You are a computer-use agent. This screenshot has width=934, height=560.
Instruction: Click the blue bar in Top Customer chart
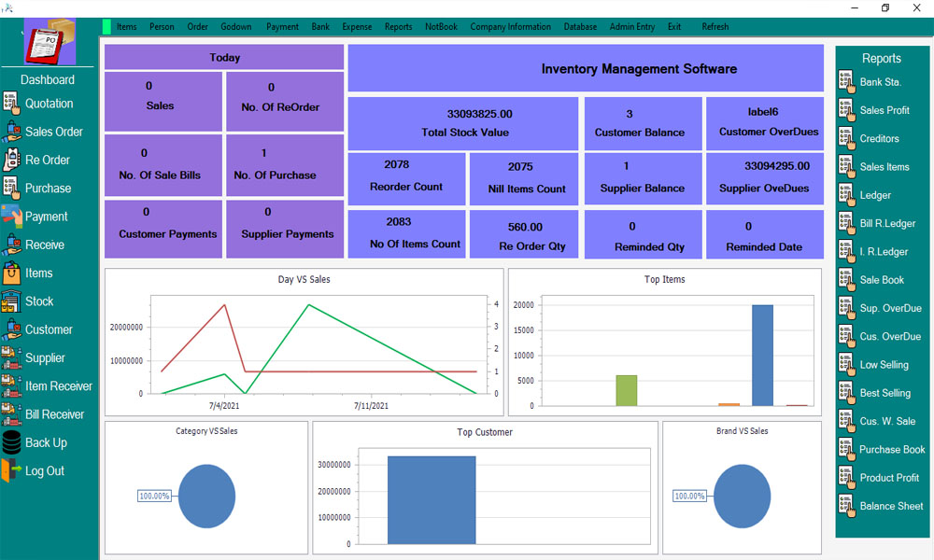(x=432, y=500)
